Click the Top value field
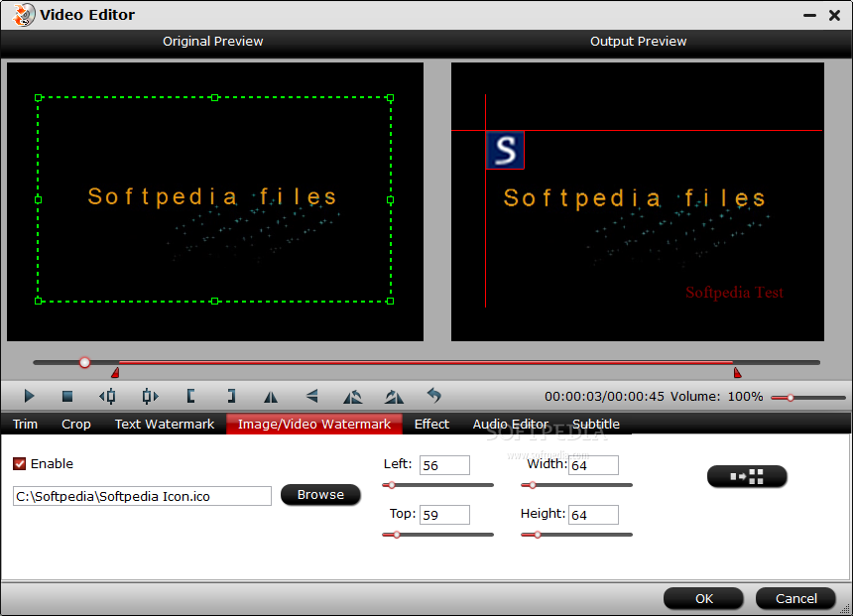The width and height of the screenshot is (853, 616). [444, 515]
